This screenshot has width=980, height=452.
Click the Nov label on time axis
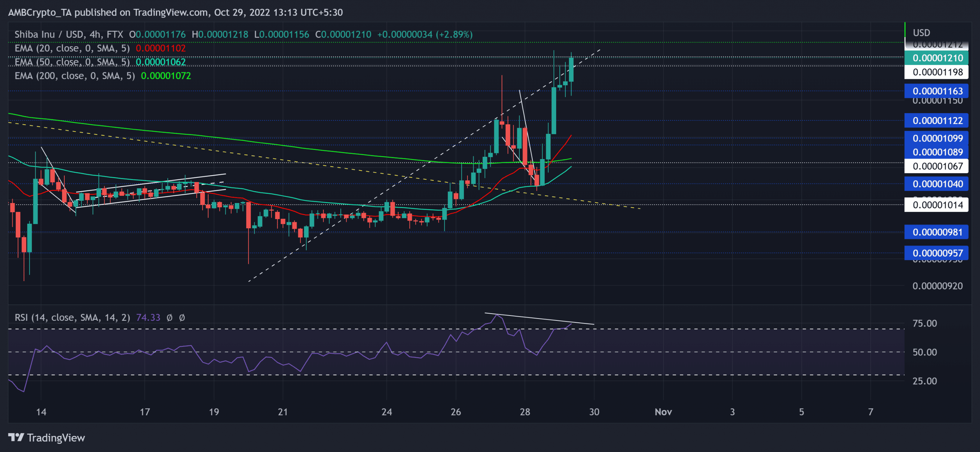point(663,412)
